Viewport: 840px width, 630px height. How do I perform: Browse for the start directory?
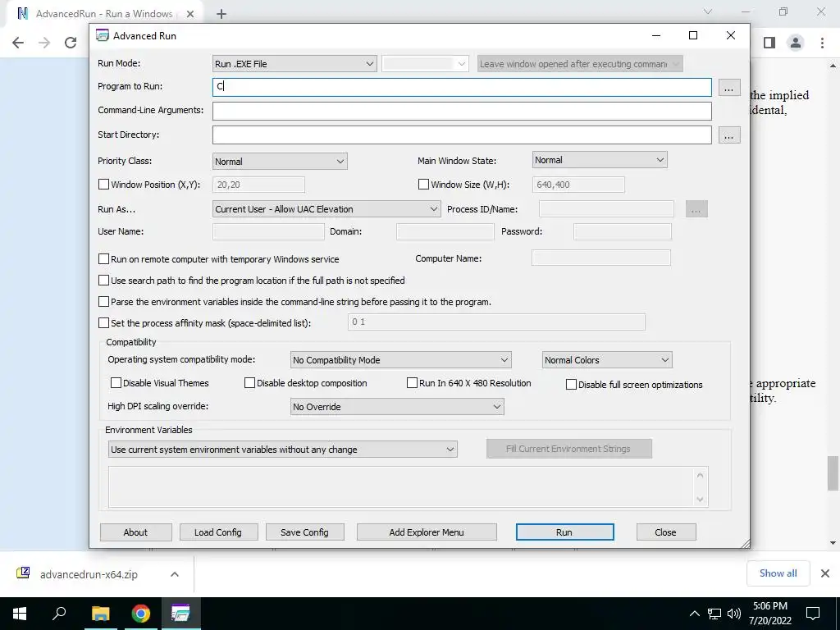pos(728,135)
